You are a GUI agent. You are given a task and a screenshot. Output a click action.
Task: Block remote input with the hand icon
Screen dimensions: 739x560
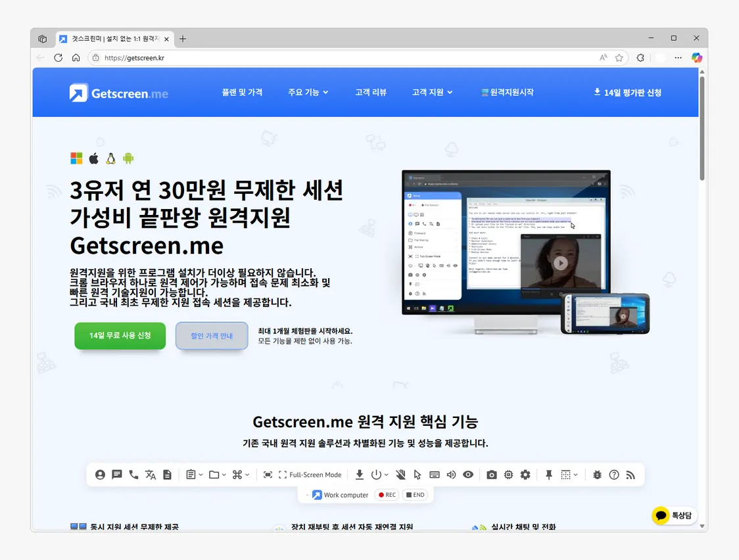click(400, 475)
